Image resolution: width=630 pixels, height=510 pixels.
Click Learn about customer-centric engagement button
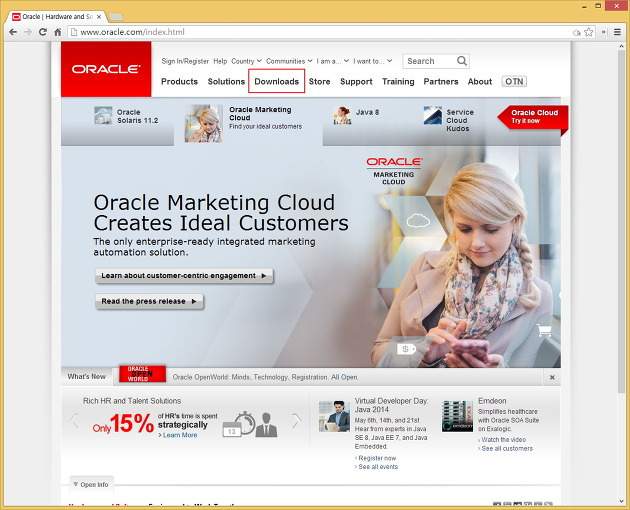click(x=184, y=276)
